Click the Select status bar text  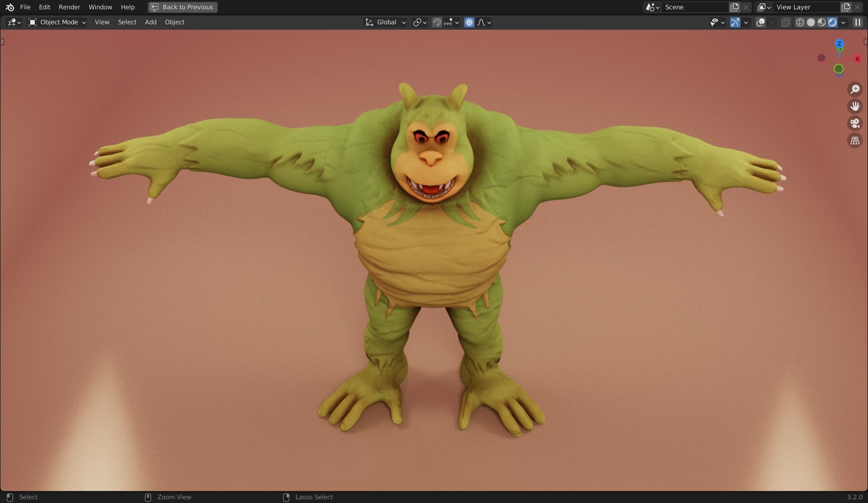28,497
